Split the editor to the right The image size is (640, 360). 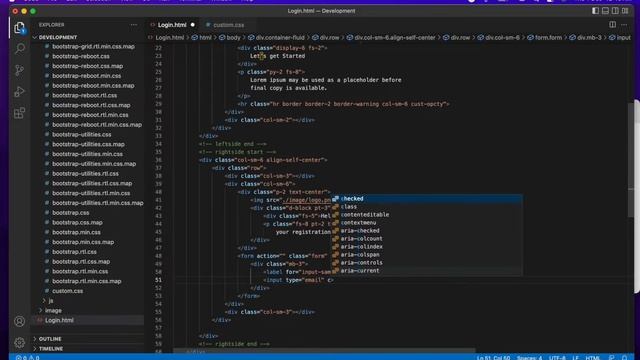(x=612, y=24)
